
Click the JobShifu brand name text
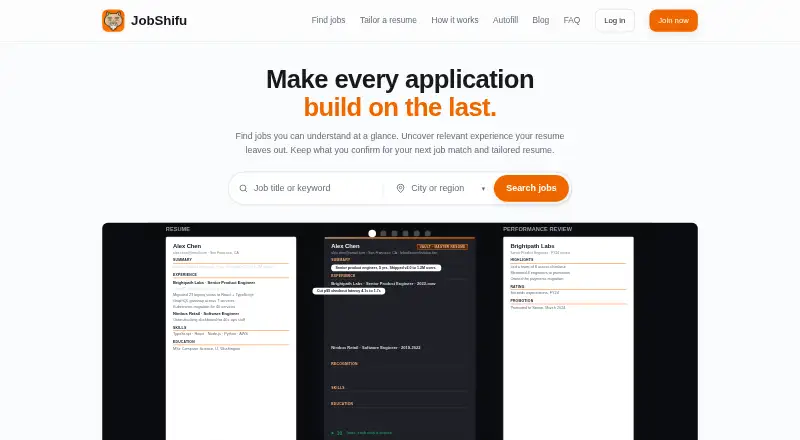click(159, 21)
